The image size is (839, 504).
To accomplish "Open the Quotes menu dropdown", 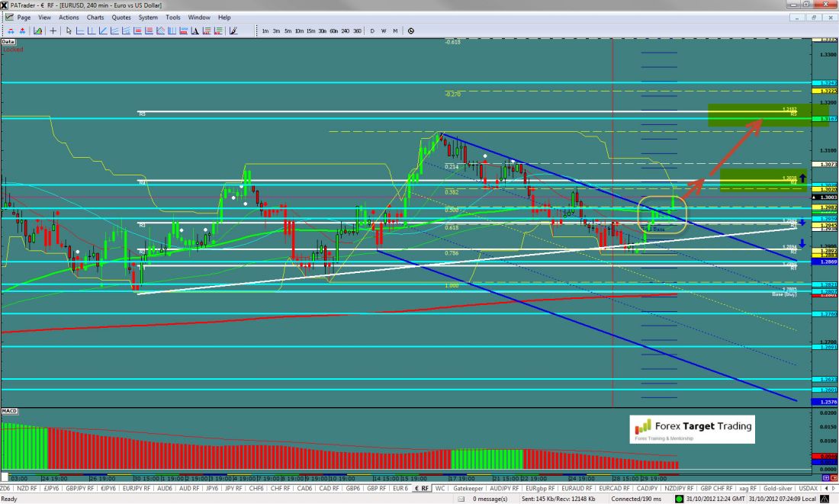I will [121, 17].
